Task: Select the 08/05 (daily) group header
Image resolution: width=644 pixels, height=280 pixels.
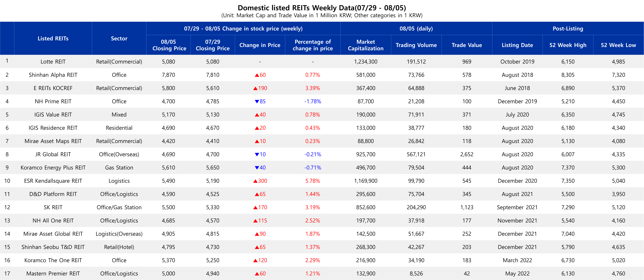Action: (416, 29)
